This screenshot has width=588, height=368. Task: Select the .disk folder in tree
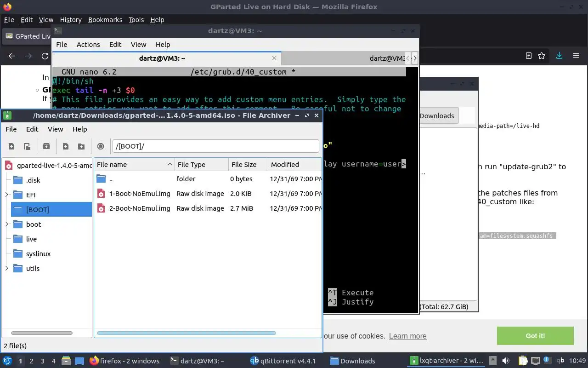tap(33, 180)
